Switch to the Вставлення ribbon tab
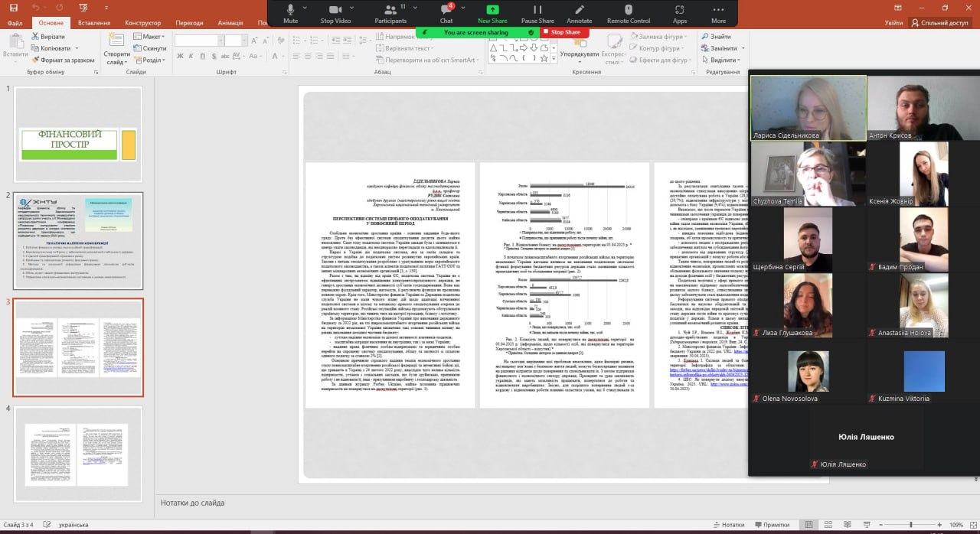The height and width of the screenshot is (534, 980). (x=94, y=23)
